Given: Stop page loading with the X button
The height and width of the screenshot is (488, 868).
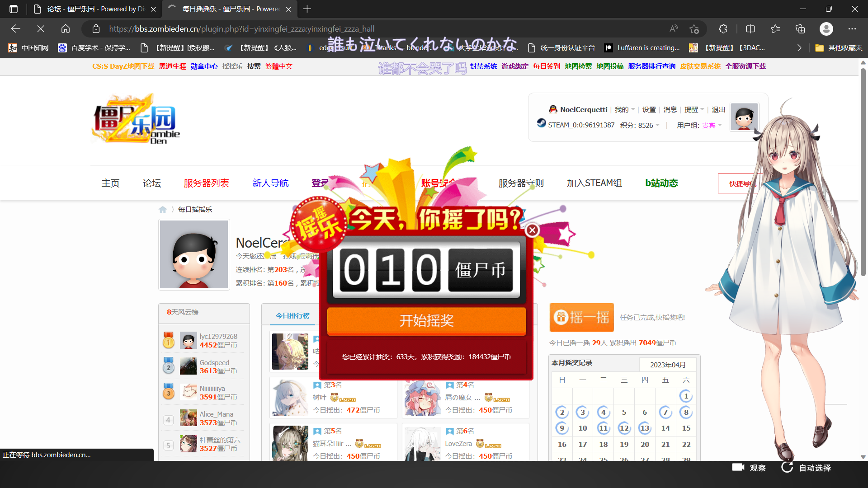Looking at the screenshot, I should [x=41, y=29].
